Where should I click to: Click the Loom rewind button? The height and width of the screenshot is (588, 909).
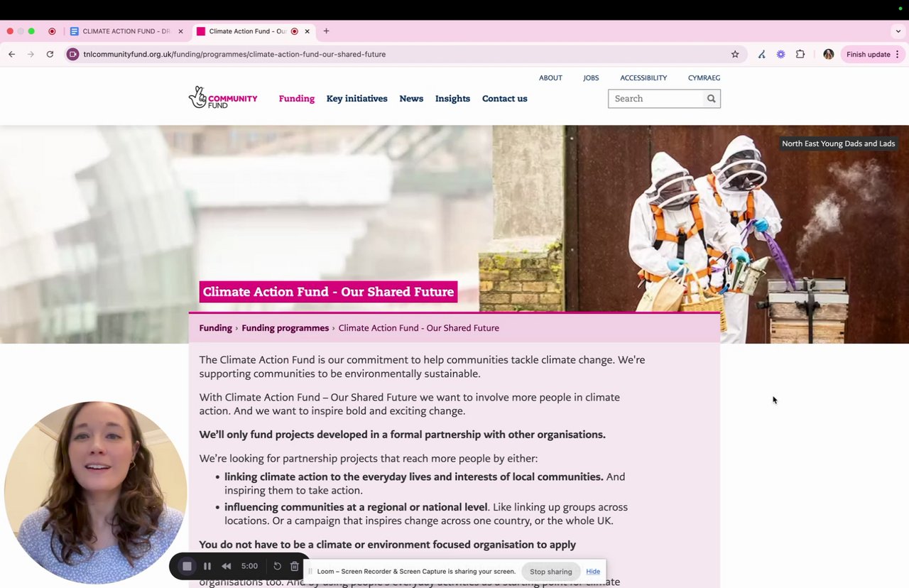click(x=227, y=566)
